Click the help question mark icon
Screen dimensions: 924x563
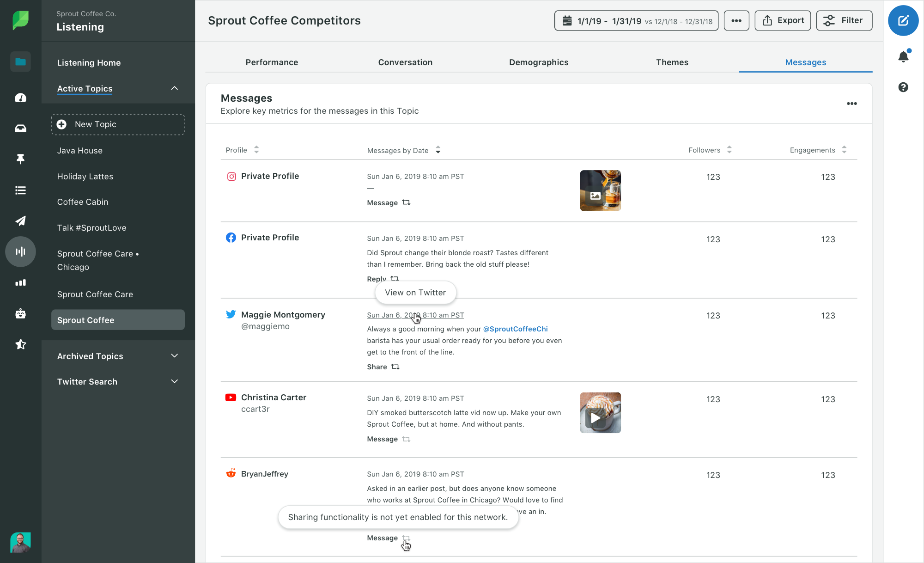point(903,87)
